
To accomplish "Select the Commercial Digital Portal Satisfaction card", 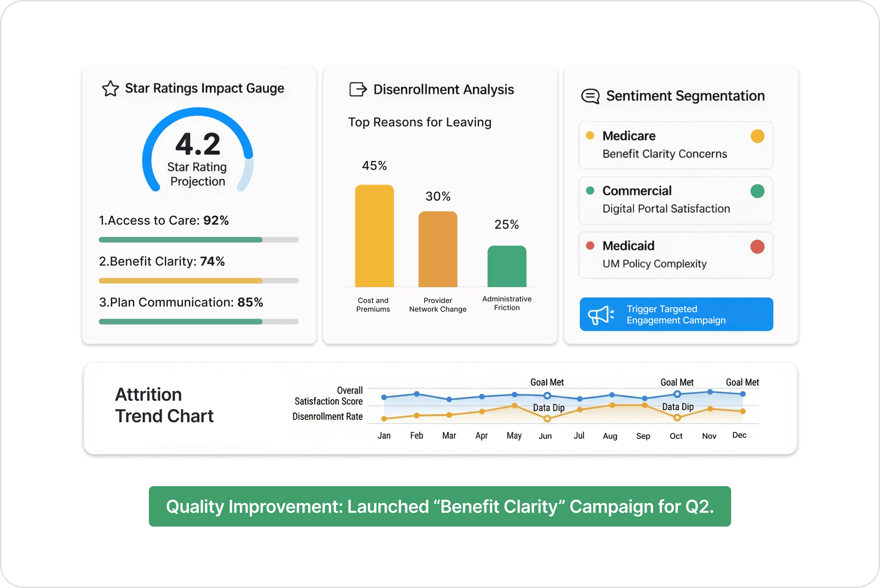I will [675, 200].
